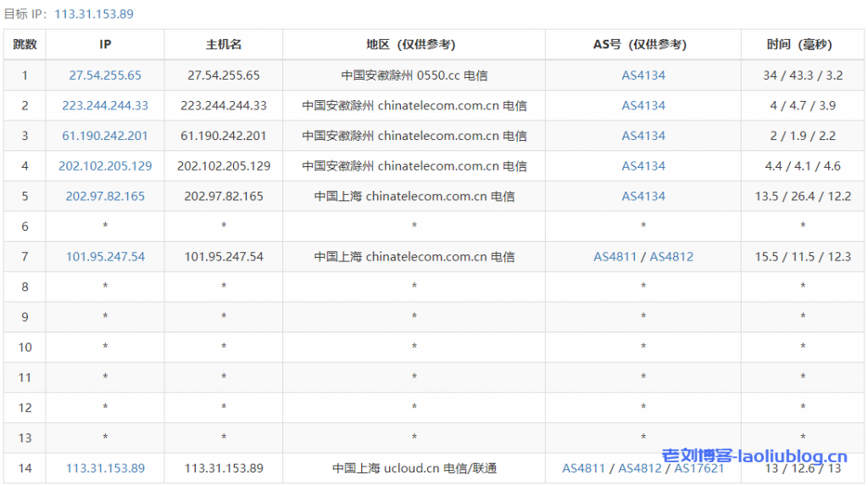Click the AS4134 link in hop 1 row

[x=643, y=75]
